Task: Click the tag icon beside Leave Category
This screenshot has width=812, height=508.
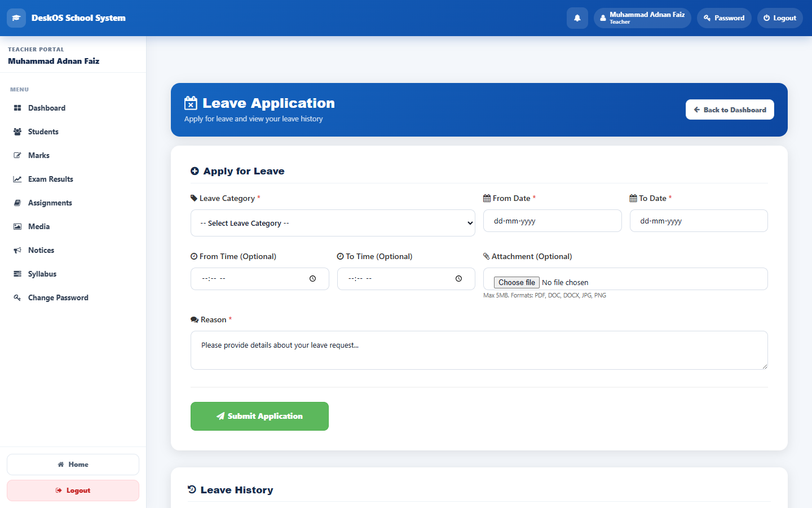Action: tap(194, 198)
